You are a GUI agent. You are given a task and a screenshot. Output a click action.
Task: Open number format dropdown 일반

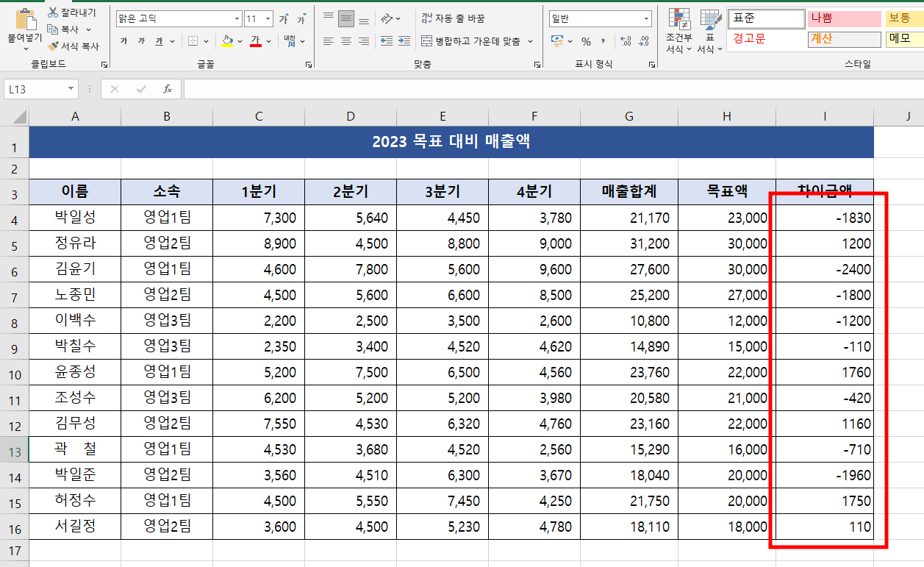[647, 19]
